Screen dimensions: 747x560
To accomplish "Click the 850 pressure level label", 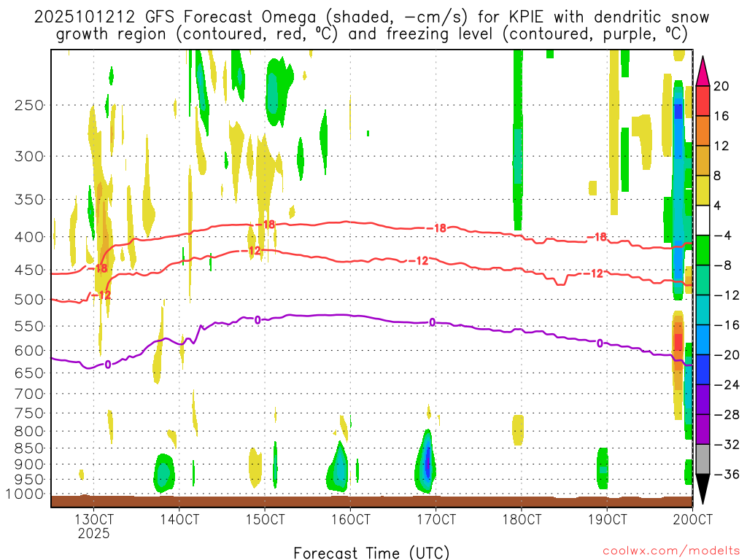I will 29,448.
